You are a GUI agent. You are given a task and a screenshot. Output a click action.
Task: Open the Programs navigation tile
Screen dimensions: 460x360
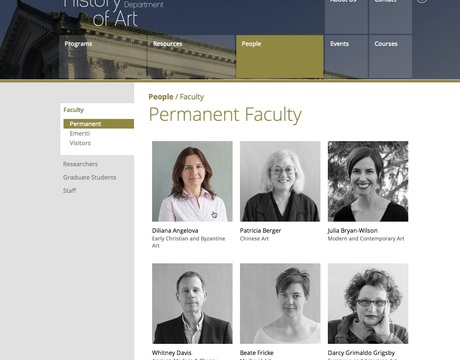pyautogui.click(x=103, y=56)
